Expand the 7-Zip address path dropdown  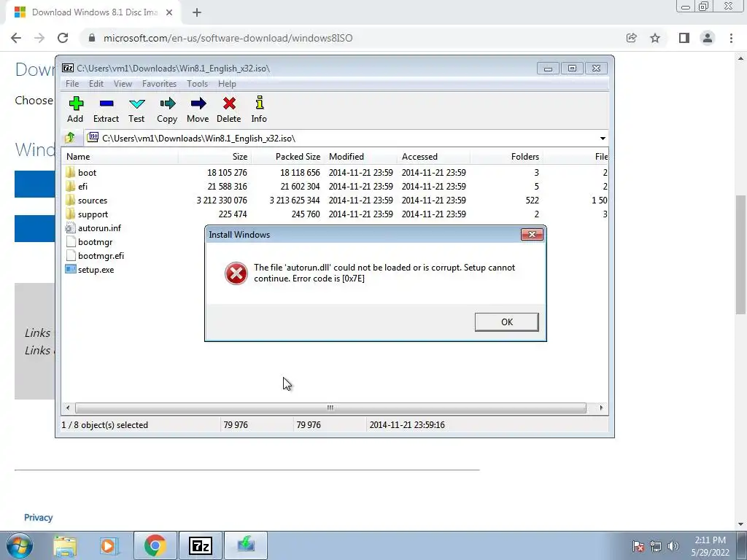point(603,138)
